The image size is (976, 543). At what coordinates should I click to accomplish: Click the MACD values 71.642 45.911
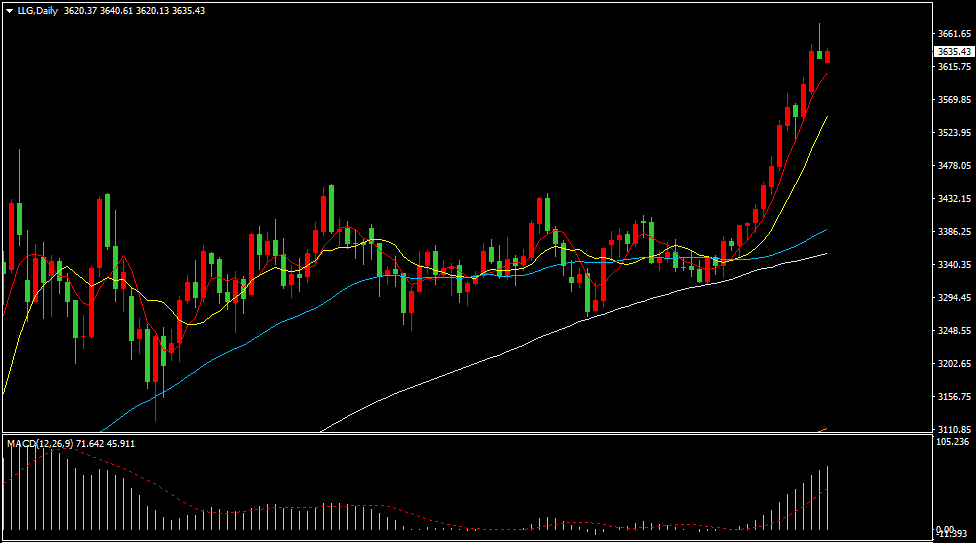(105, 443)
